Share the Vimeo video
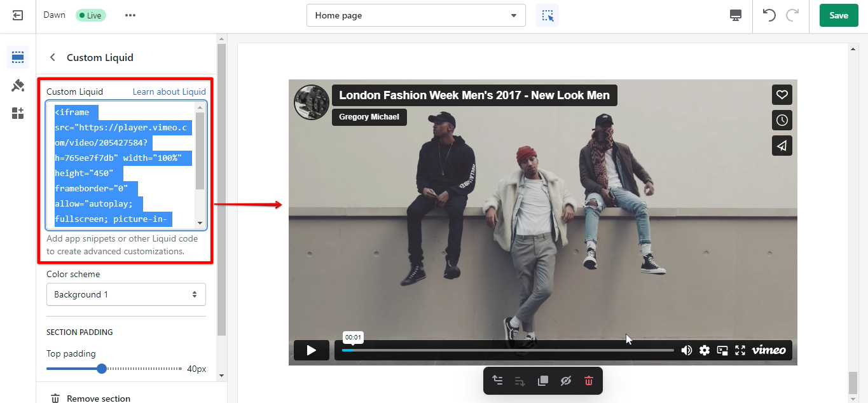 pyautogui.click(x=782, y=146)
